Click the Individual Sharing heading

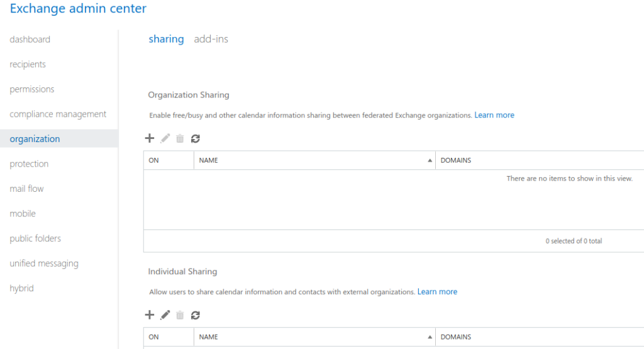(182, 272)
